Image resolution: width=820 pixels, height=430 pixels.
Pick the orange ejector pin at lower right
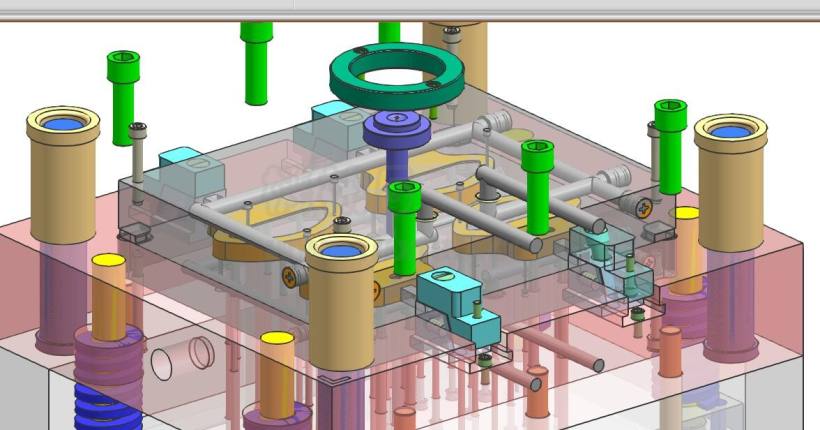670,352
